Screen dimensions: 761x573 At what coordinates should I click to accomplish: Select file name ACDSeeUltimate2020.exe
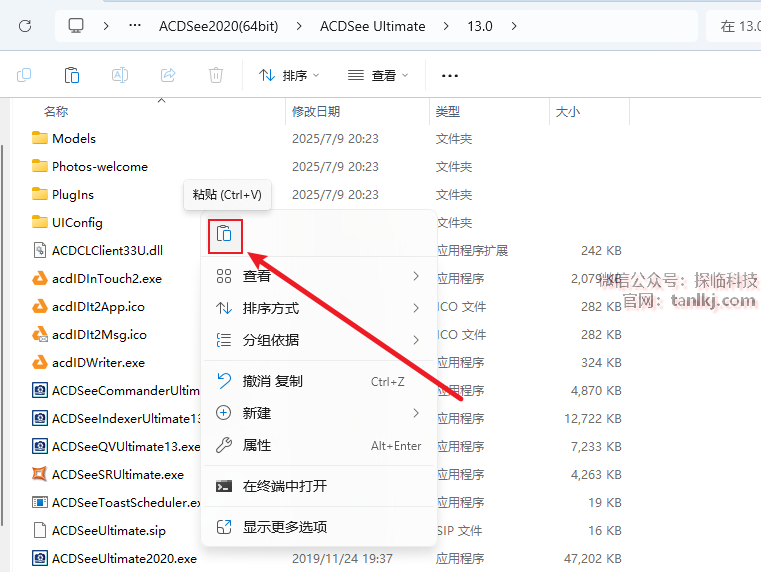(124, 558)
